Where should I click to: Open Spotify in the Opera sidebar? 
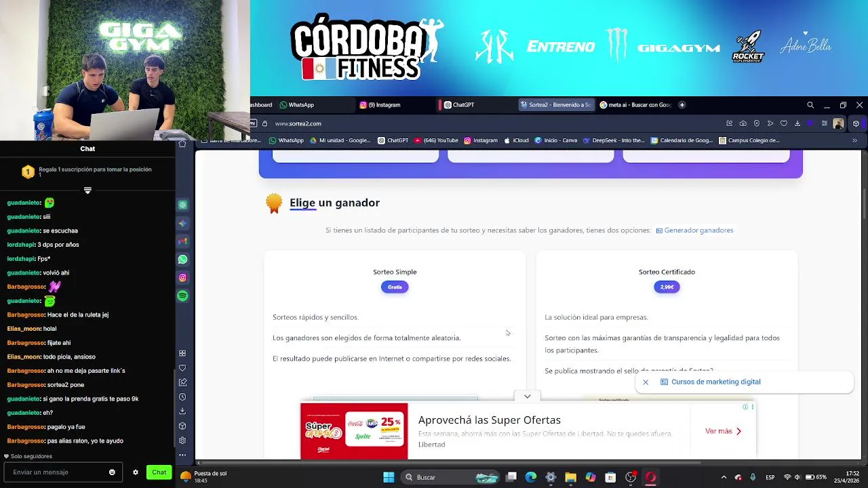click(182, 296)
